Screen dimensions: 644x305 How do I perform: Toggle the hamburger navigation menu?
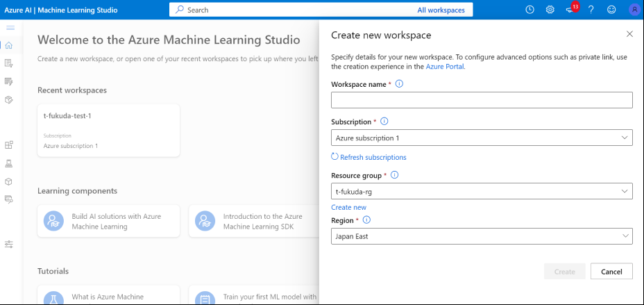point(10,27)
